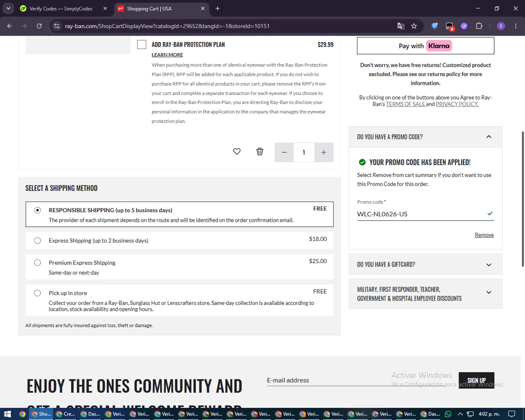Switch to the 'Cre...' taskbar window
The width and height of the screenshot is (525, 420).
click(65, 414)
